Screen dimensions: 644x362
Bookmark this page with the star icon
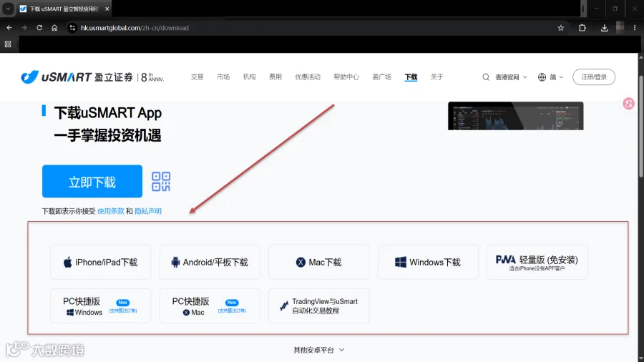(x=560, y=28)
